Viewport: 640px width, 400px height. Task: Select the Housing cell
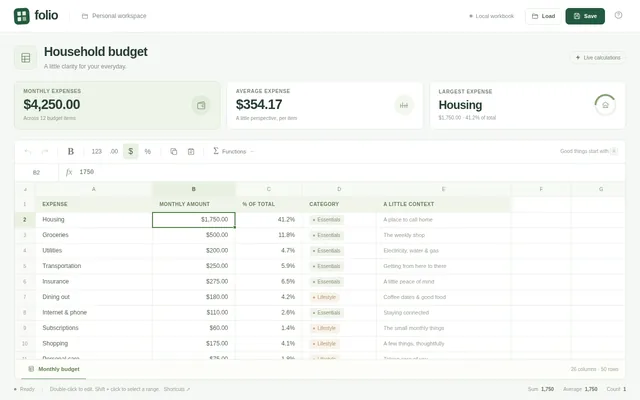pos(94,220)
